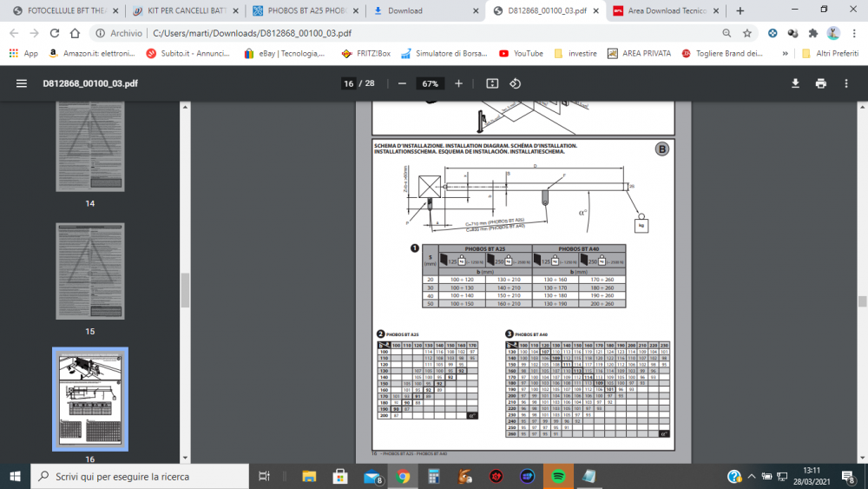This screenshot has height=489, width=868.
Task: Open the Windows Start menu
Action: tap(15, 476)
